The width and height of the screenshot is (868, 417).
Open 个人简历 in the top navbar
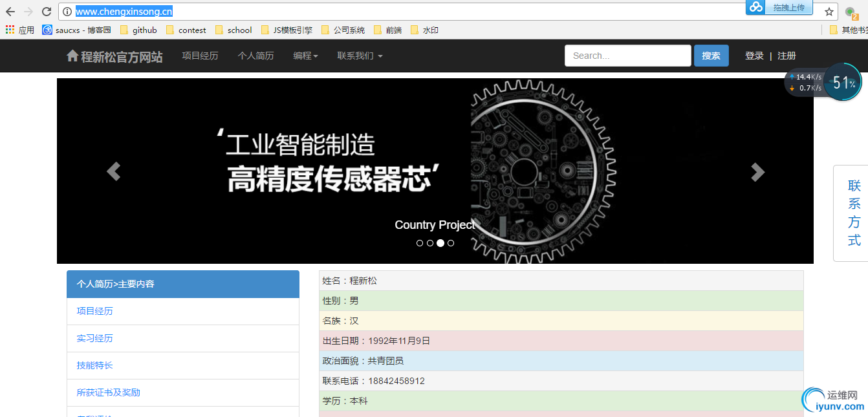click(255, 56)
